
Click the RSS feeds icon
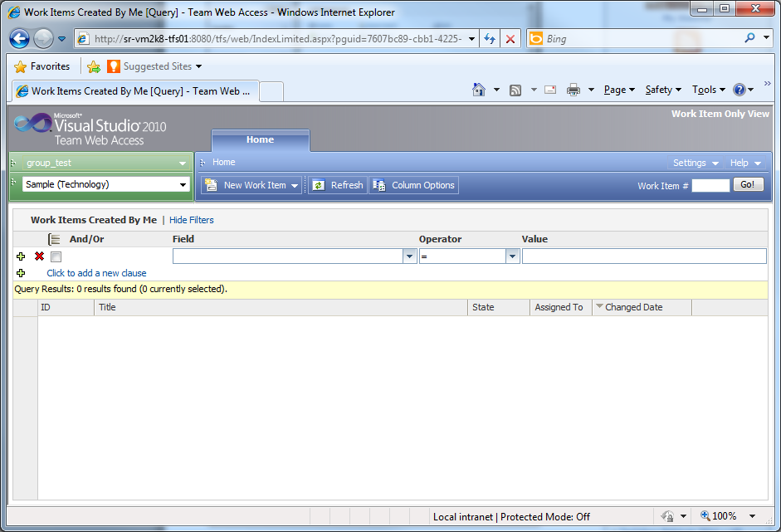coord(515,90)
